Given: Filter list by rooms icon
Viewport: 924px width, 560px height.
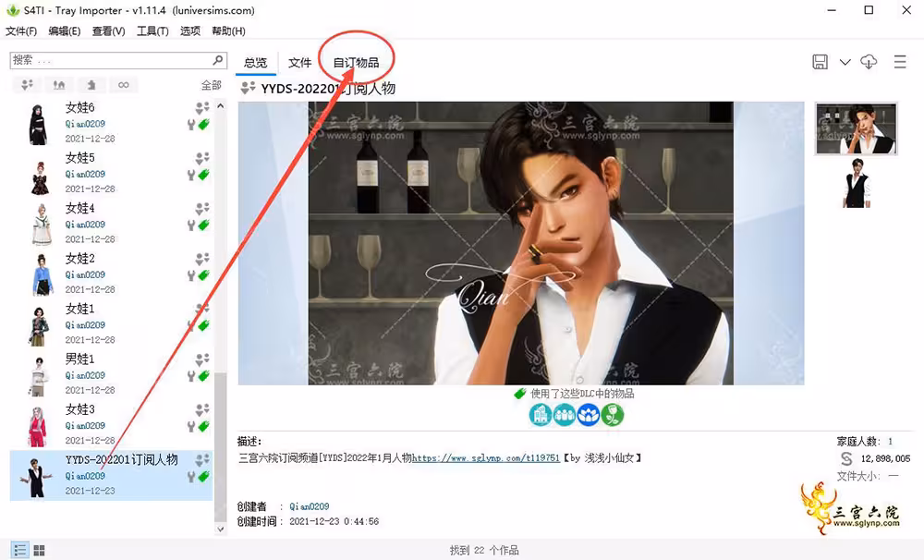Looking at the screenshot, I should pyautogui.click(x=91, y=85).
